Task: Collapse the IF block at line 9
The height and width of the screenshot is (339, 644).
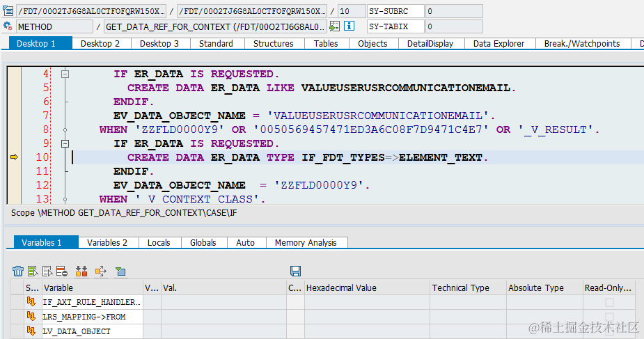Action: pyautogui.click(x=65, y=143)
